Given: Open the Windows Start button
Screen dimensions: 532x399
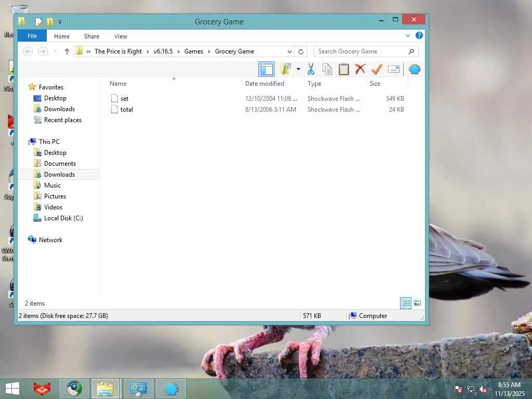Looking at the screenshot, I should pyautogui.click(x=12, y=389).
